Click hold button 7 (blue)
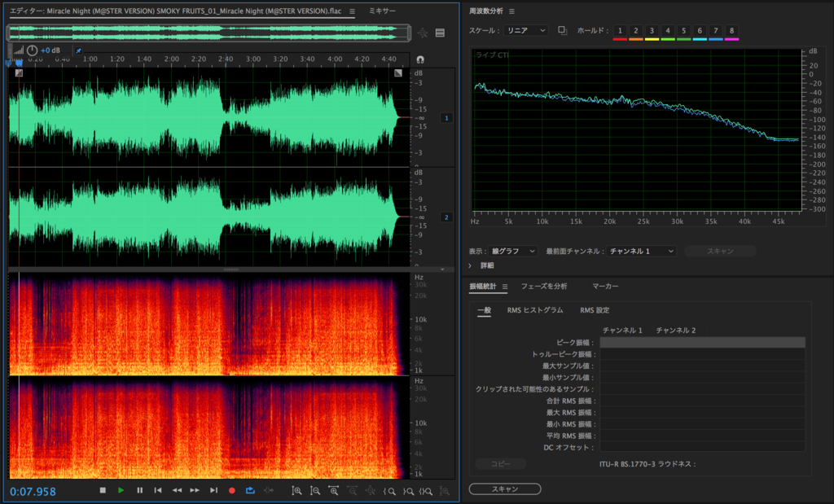Viewport: 834px width, 504px height. tap(715, 31)
